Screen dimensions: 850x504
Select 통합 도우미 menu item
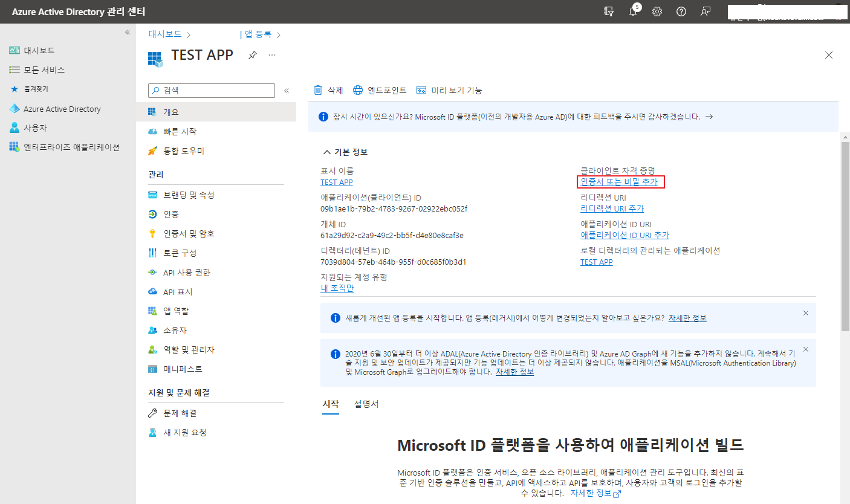click(x=216, y=150)
